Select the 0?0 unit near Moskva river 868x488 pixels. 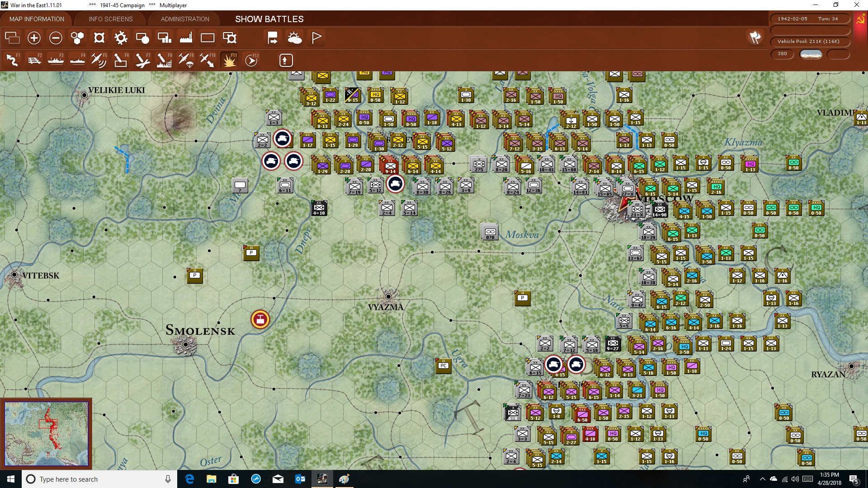pos(491,232)
